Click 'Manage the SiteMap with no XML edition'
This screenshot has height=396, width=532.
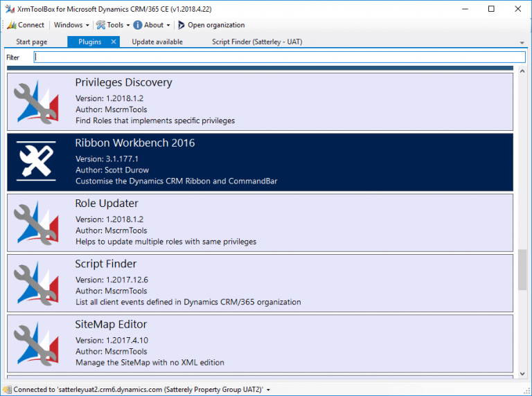pos(150,363)
